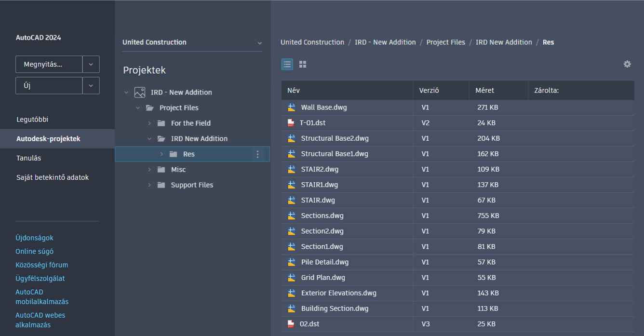Click the V2 version of T-01.dst
This screenshot has height=336, width=644.
[x=426, y=123]
